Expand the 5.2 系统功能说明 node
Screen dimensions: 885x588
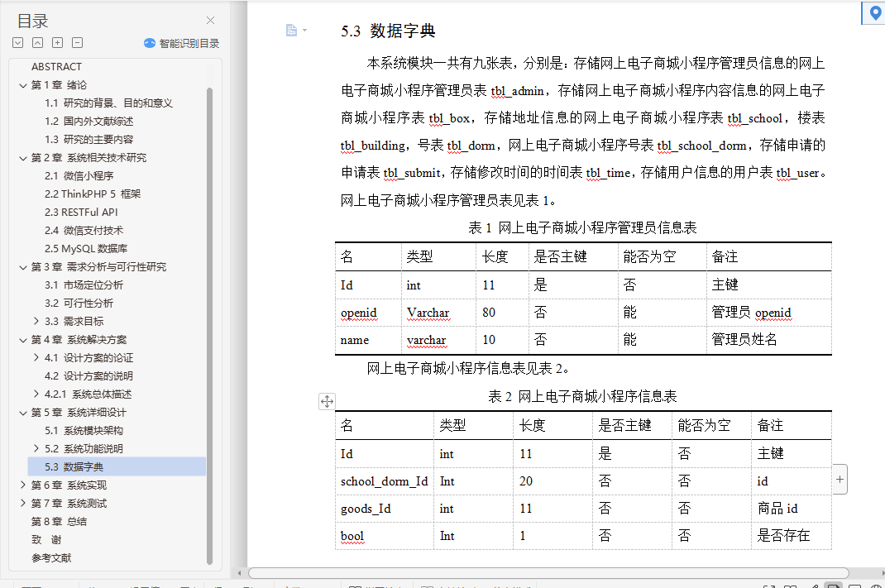(36, 448)
